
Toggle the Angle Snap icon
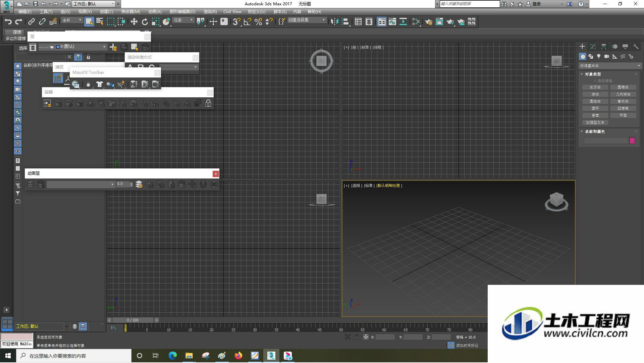tap(247, 22)
